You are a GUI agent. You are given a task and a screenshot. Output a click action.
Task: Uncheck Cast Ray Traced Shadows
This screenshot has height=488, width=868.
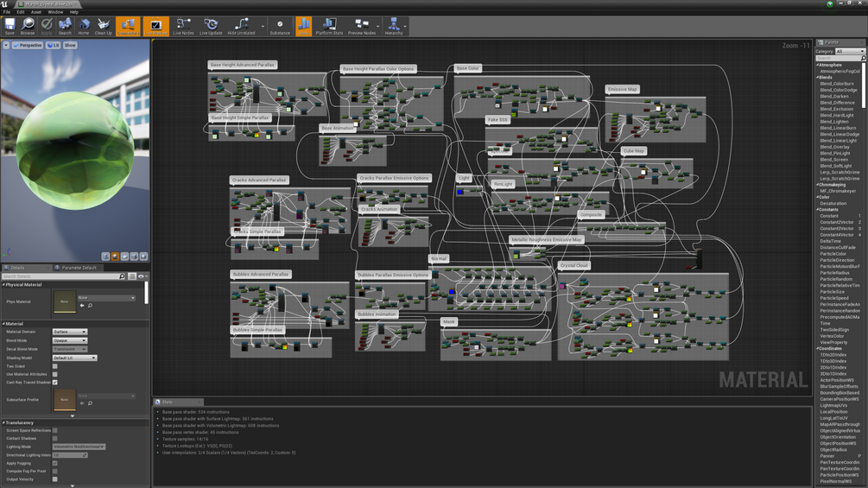pos(54,383)
